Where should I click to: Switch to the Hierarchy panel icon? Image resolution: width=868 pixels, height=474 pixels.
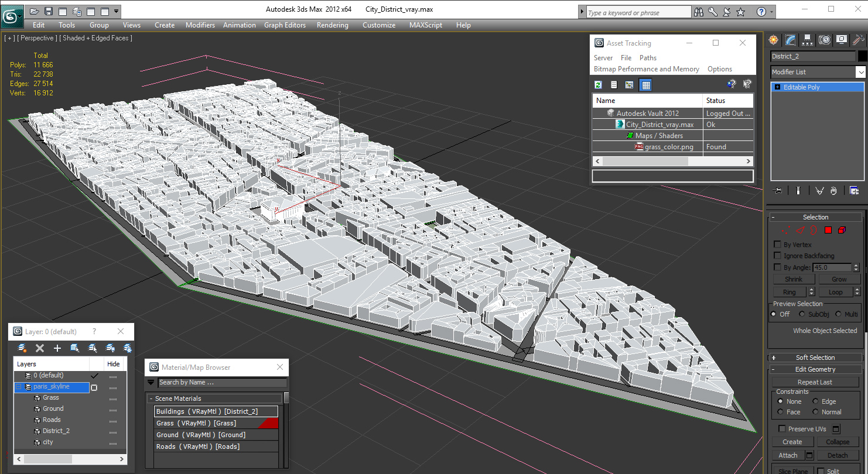pyautogui.click(x=808, y=40)
